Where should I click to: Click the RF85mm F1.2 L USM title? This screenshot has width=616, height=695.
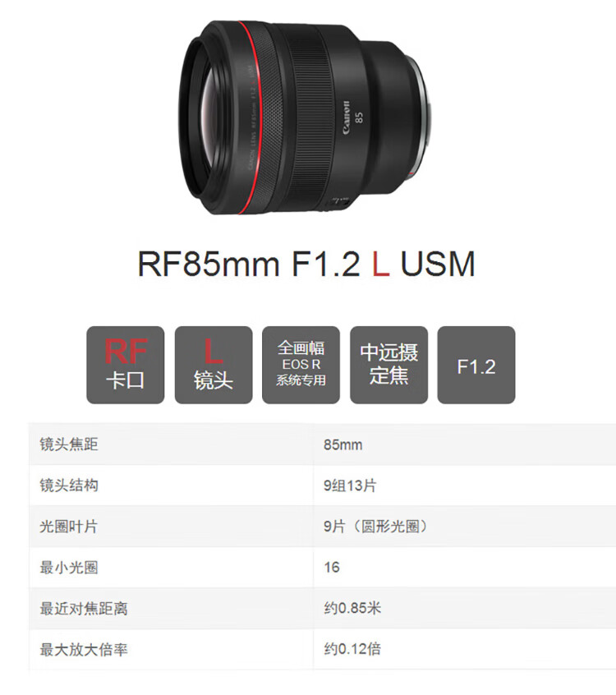tap(306, 264)
